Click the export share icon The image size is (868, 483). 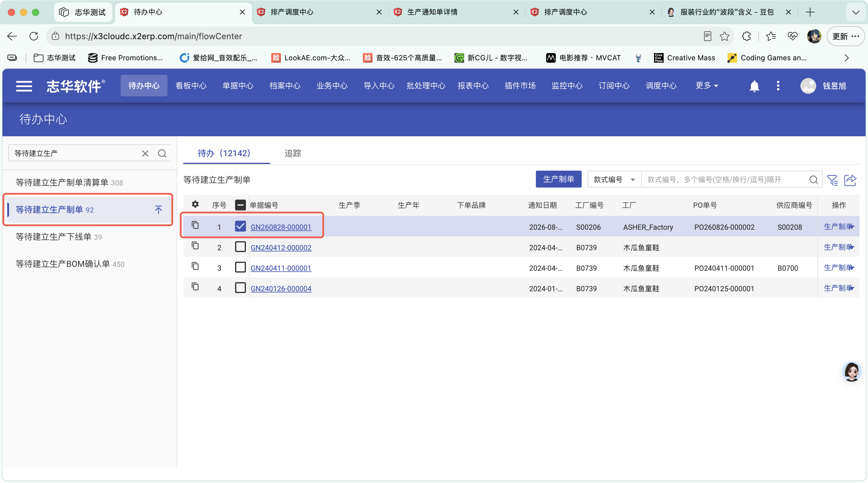pos(850,180)
